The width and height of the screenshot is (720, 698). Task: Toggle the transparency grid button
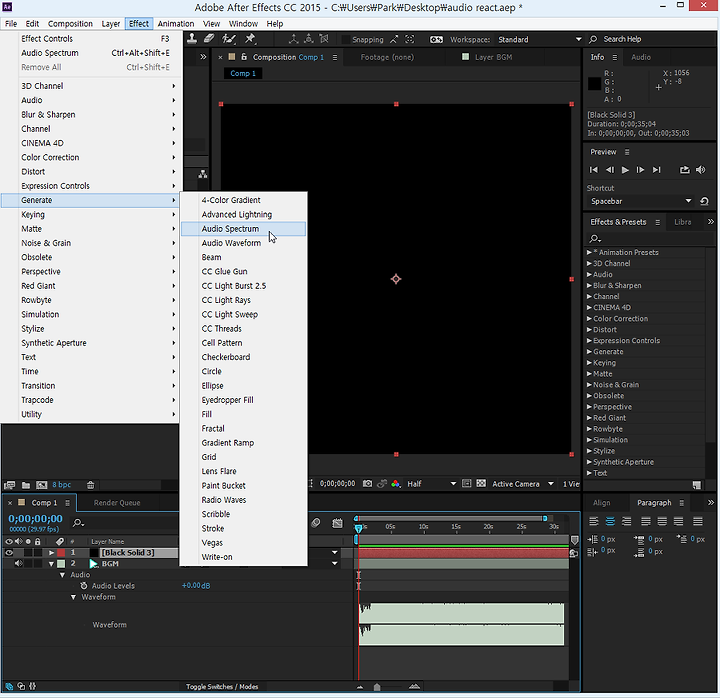481,484
